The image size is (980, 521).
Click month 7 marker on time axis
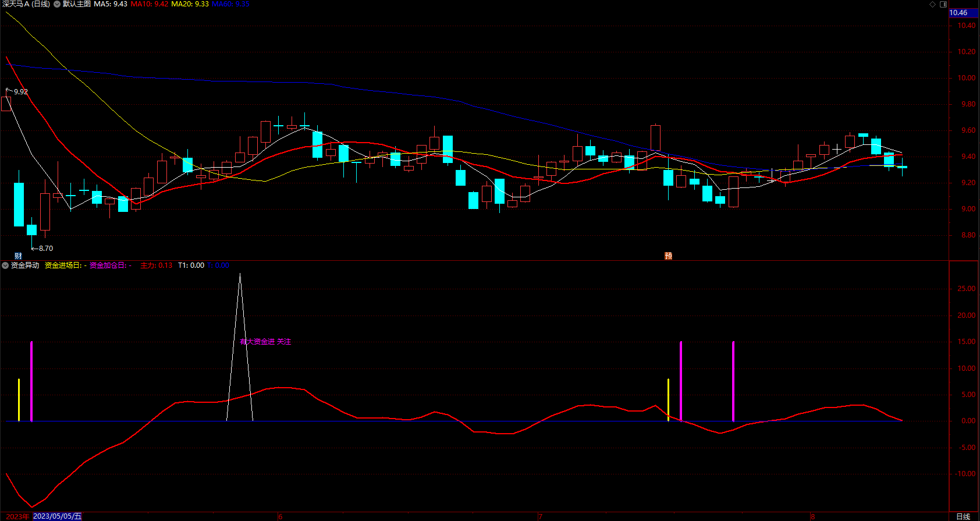click(x=540, y=516)
